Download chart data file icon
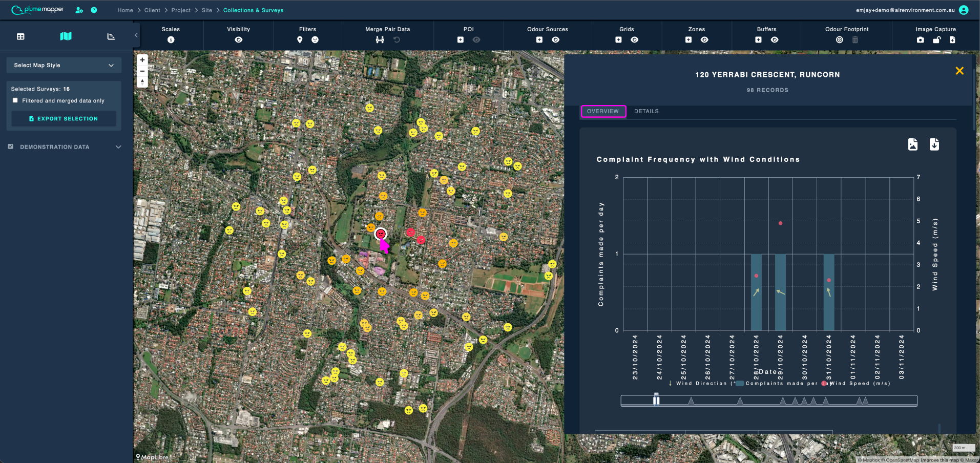Viewport: 980px width, 463px height. click(x=934, y=144)
